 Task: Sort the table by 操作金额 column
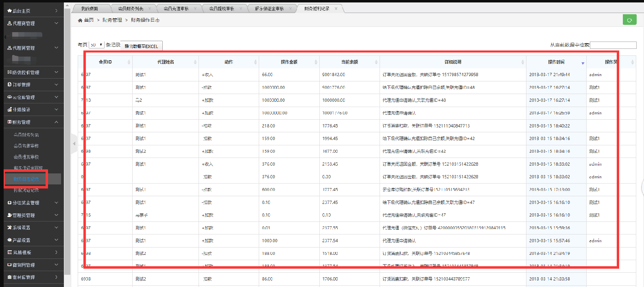point(289,62)
